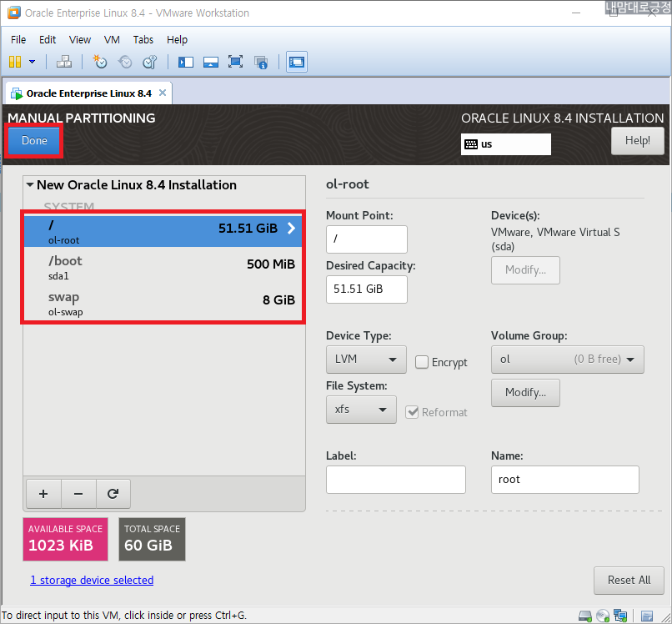This screenshot has width=672, height=624.
Task: Click the VMware pause/suspend icon
Action: tap(15, 62)
